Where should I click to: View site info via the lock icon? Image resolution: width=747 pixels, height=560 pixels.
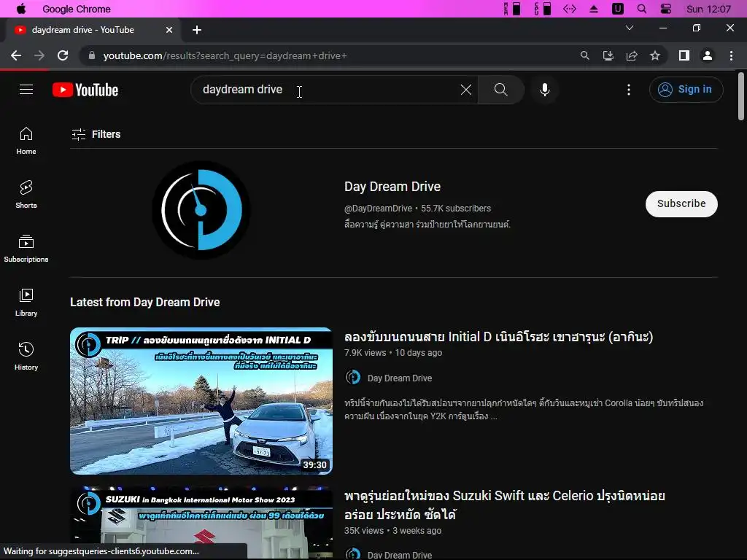click(x=91, y=55)
